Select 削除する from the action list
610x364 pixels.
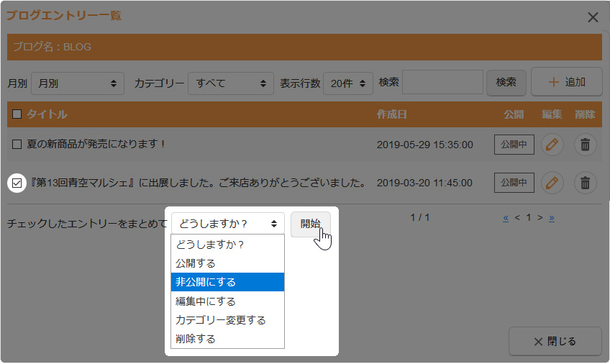point(227,339)
